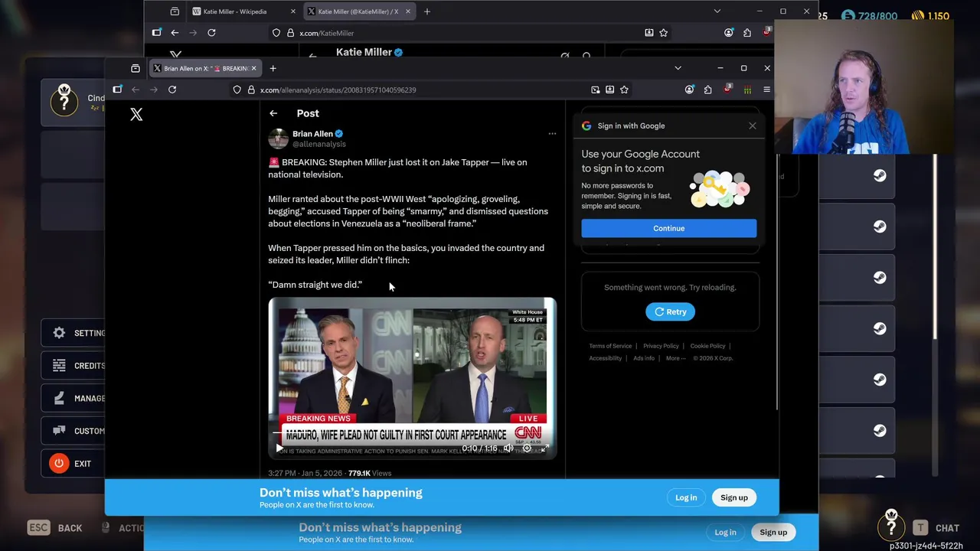Open Firefox View icon in the front tab bar
The image size is (980, 551).
tap(136, 68)
